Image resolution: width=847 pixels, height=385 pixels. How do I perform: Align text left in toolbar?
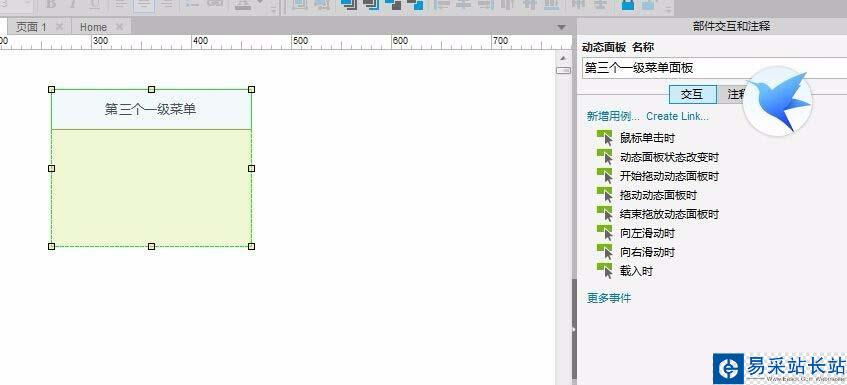(x=123, y=4)
